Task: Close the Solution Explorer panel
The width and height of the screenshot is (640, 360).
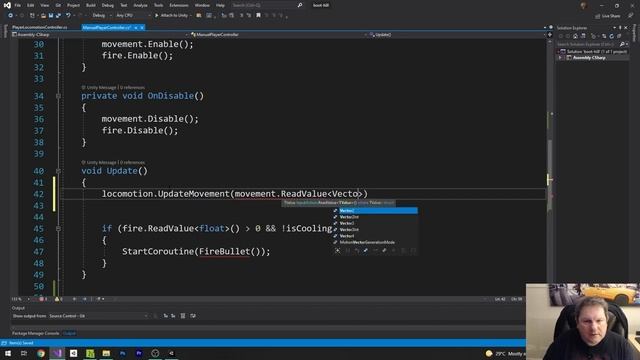Action: point(626,28)
